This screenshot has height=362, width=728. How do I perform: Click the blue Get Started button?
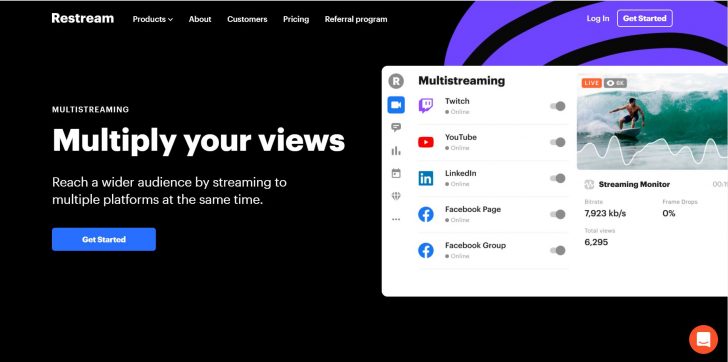[x=104, y=239]
